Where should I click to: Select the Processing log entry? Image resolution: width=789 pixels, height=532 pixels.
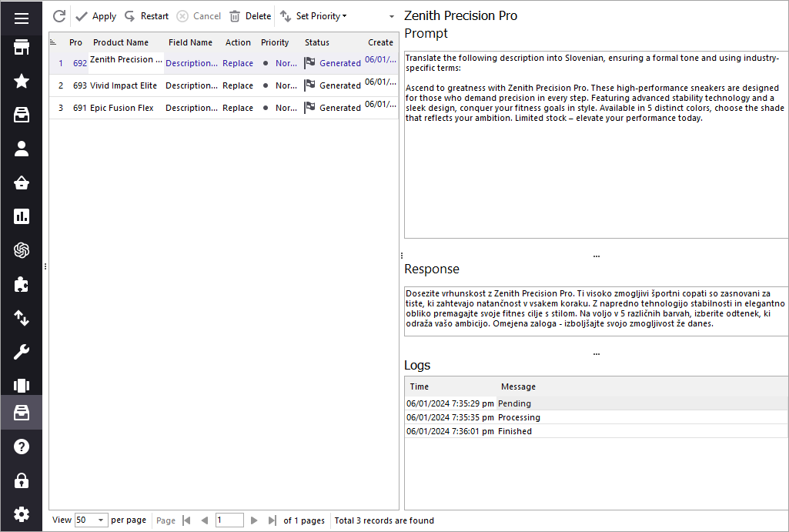(597, 417)
